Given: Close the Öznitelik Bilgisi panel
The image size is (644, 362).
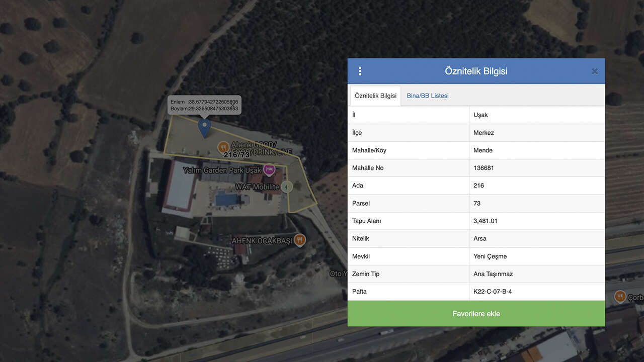Looking at the screenshot, I should pos(595,71).
